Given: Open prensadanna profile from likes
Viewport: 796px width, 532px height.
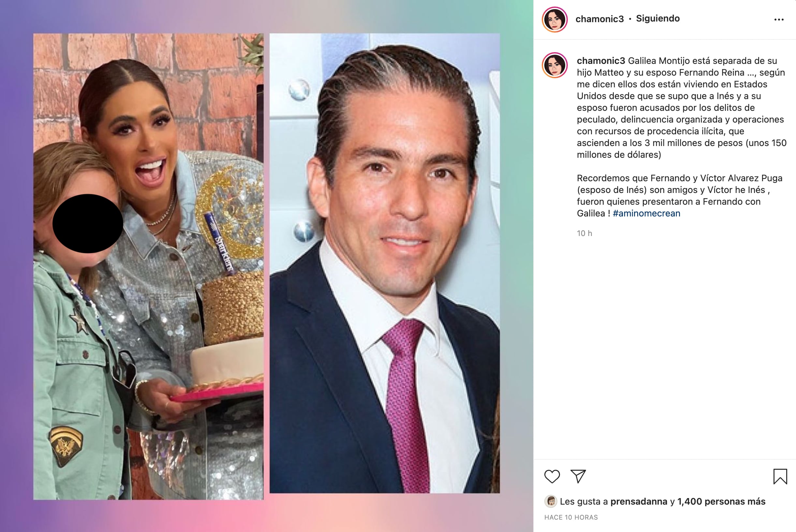Looking at the screenshot, I should [639, 501].
